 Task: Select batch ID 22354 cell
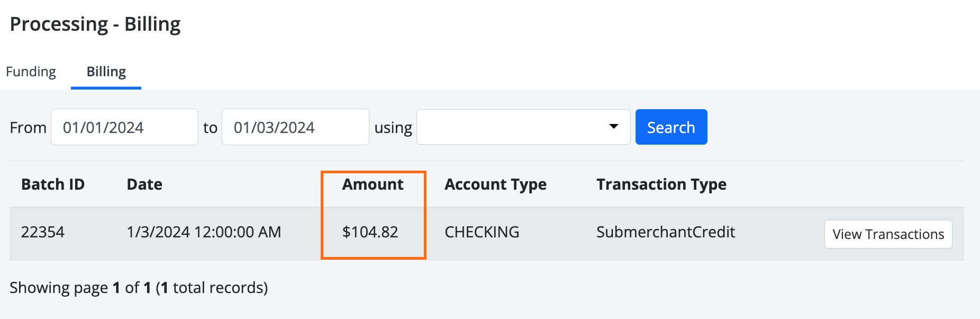[x=43, y=232]
